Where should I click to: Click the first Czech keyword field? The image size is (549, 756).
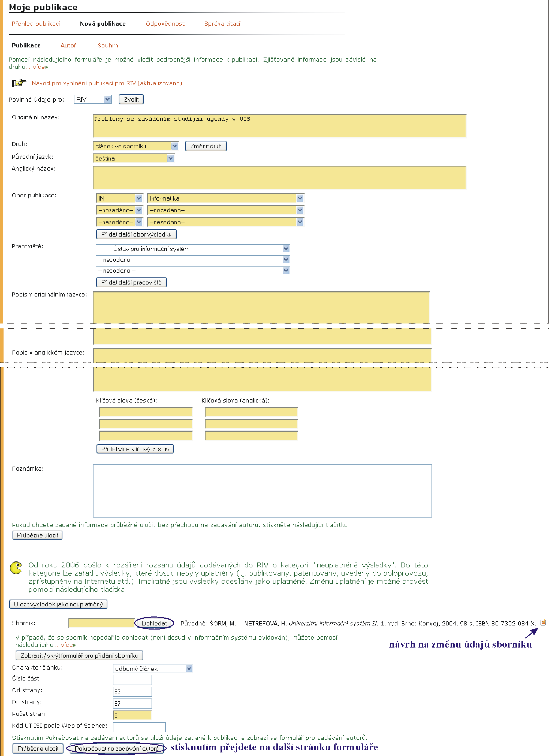(x=146, y=412)
